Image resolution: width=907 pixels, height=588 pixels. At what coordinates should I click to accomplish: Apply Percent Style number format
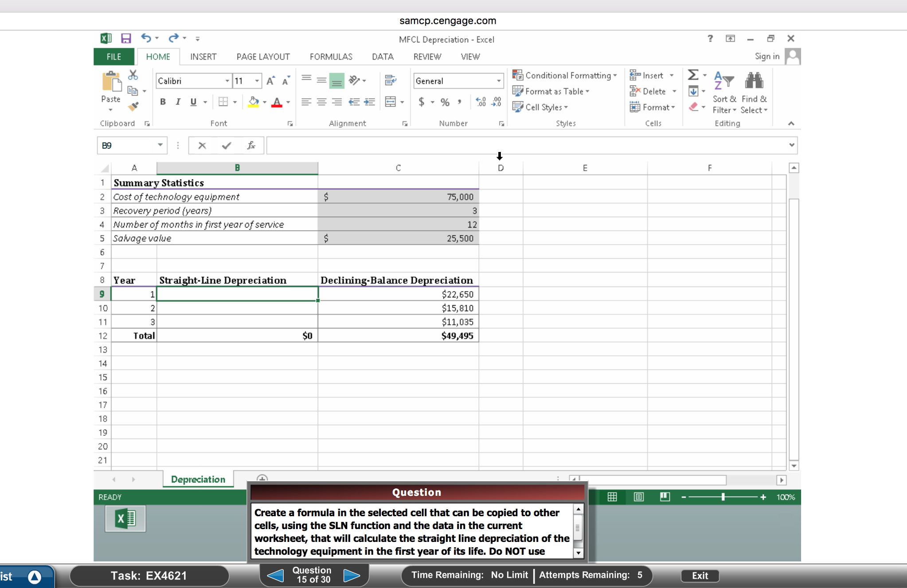[445, 102]
